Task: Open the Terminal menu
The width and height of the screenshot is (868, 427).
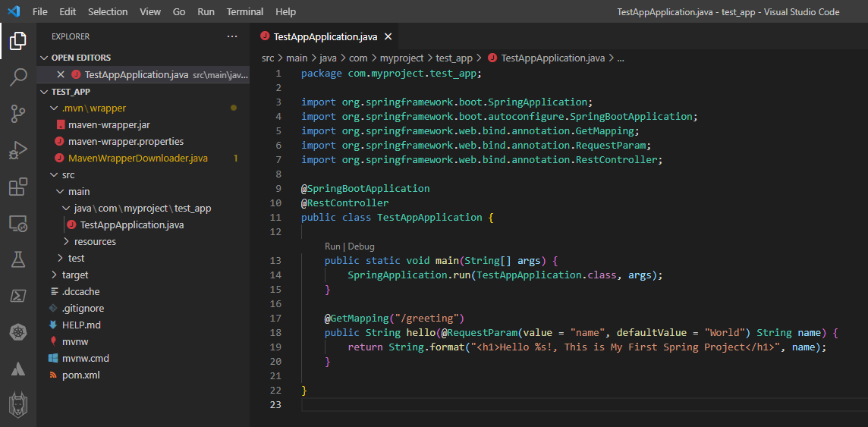Action: (245, 11)
